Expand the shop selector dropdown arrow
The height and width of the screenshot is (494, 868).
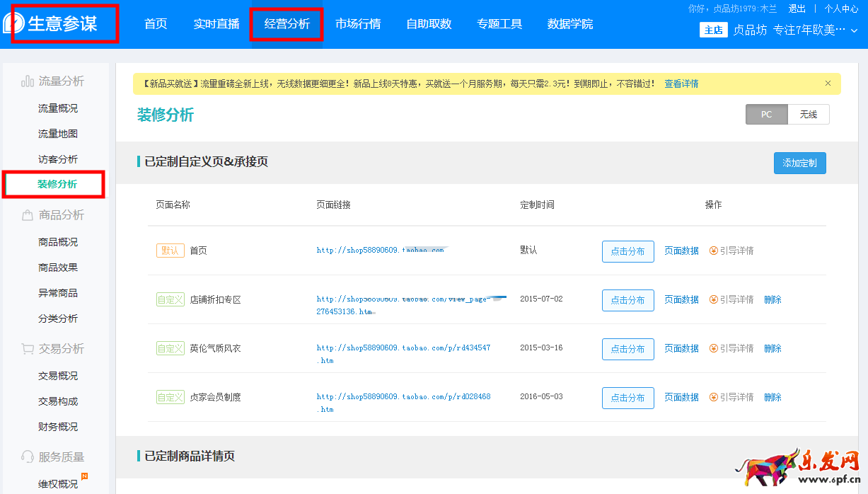point(854,30)
